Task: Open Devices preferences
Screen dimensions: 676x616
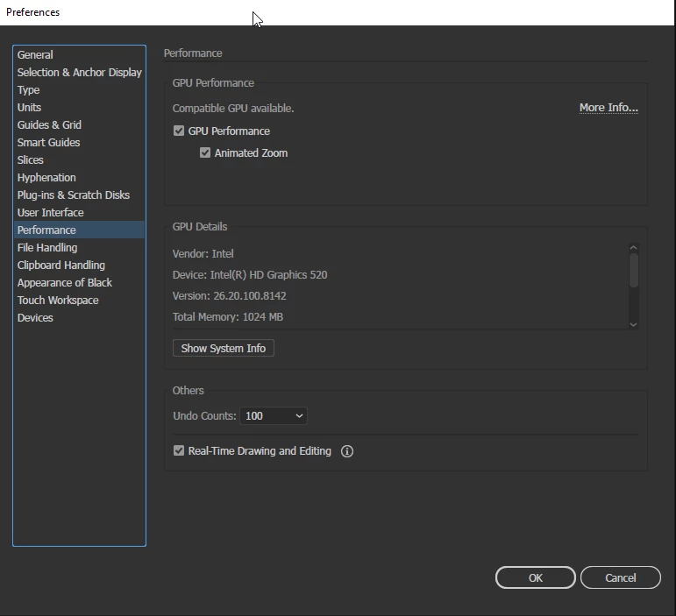Action: [x=79, y=317]
